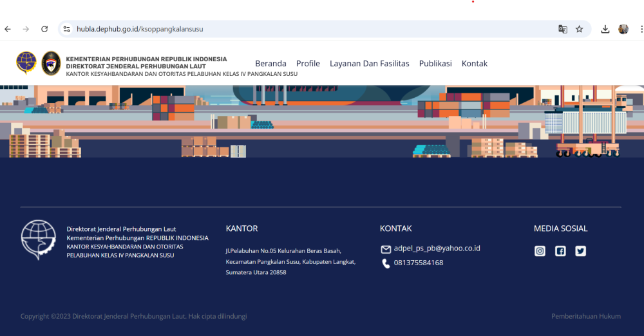644x336 pixels.
Task: Click the Kementerian Perhubungan round logo in header
Action: (x=26, y=63)
